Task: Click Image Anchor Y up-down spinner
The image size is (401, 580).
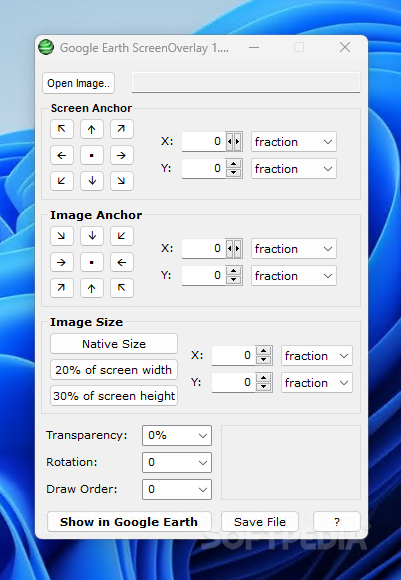Action: 233,275
